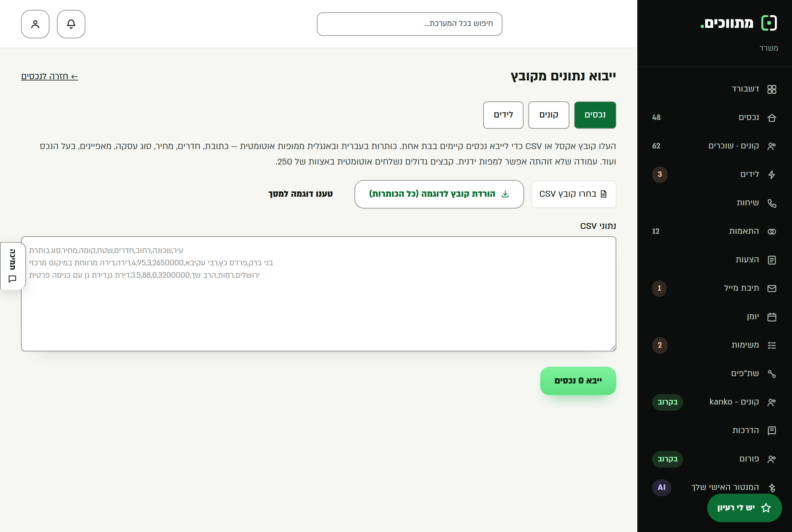Open לידים lightning item in sidebar
Image resolution: width=792 pixels, height=532 pixels.
[x=714, y=174]
